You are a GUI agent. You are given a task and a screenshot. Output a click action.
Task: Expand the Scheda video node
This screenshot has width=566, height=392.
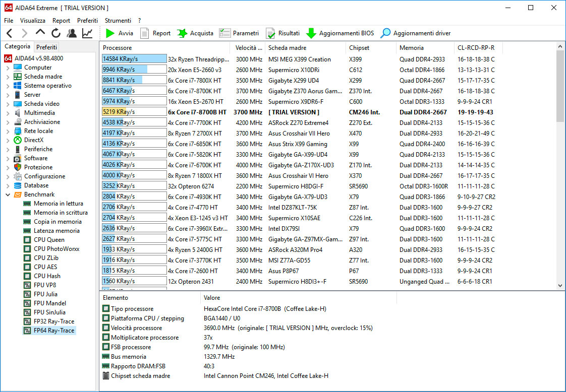[8, 103]
